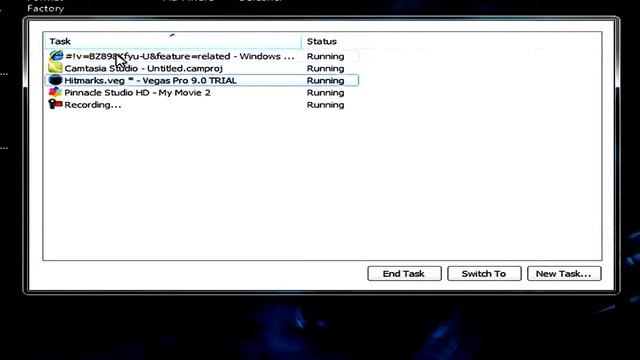Click Running status of Hitmarks.veg row

pyautogui.click(x=325, y=80)
